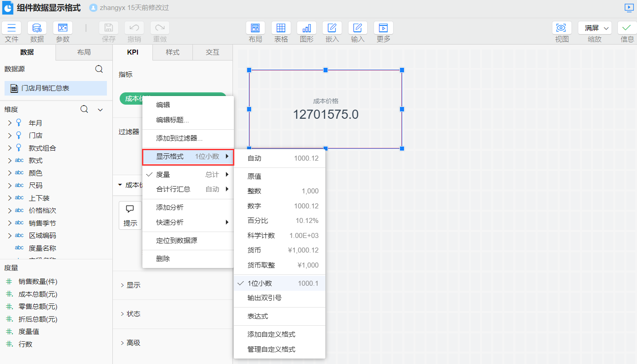Switch to the 样式 tab
This screenshot has height=364, width=637.
[x=172, y=52]
